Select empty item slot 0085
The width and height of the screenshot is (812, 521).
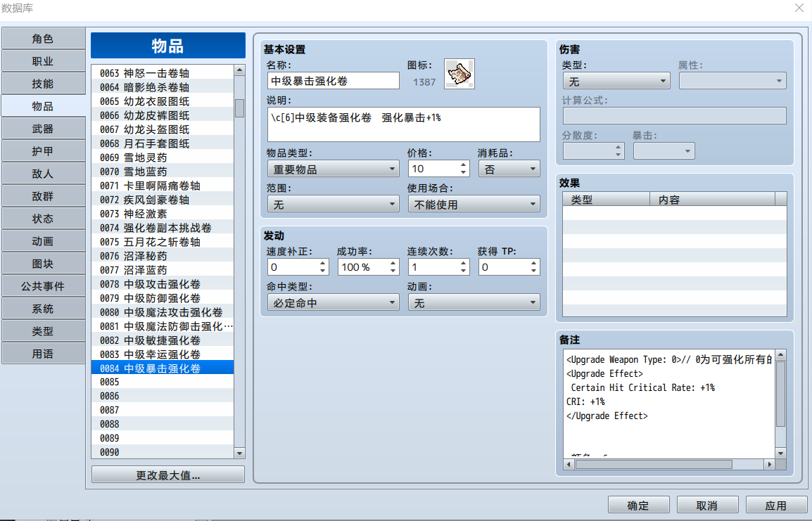click(163, 382)
